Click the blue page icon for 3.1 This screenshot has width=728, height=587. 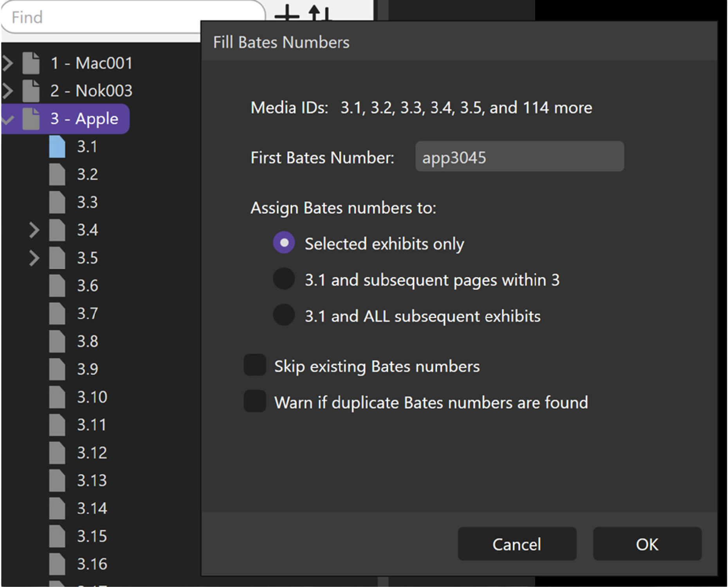pos(57,147)
